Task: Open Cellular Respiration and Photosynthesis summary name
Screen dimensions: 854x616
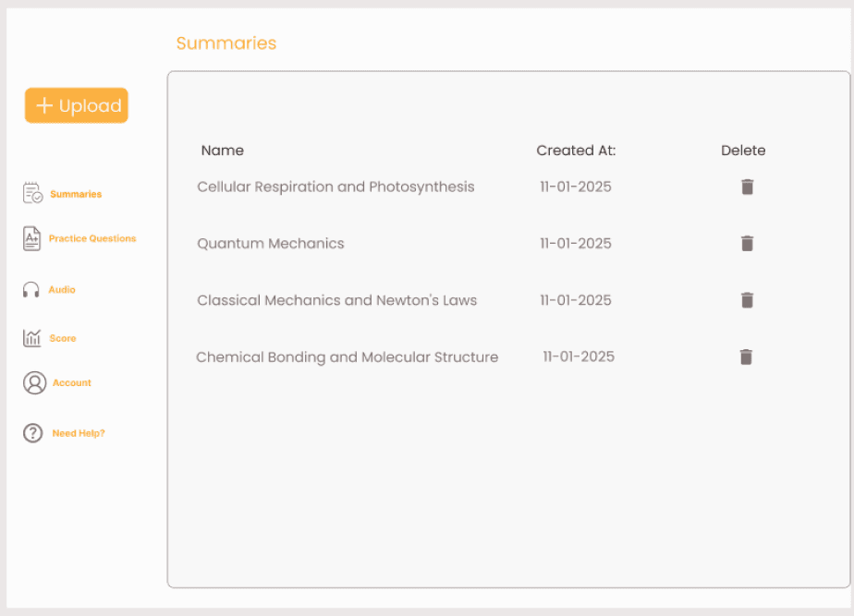Action: coord(335,187)
